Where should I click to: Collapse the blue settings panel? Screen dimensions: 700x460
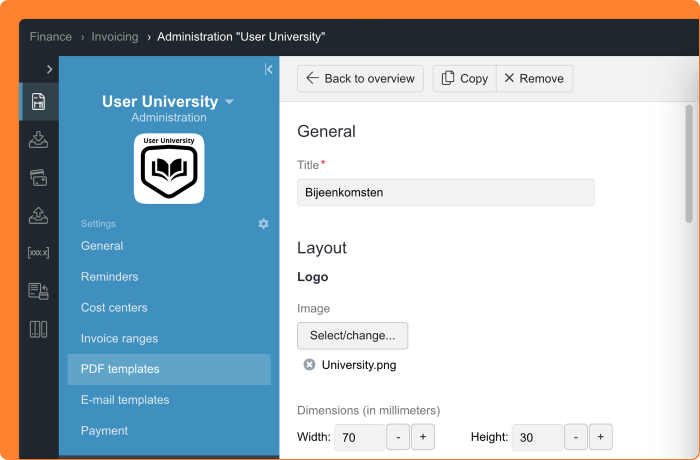(268, 69)
